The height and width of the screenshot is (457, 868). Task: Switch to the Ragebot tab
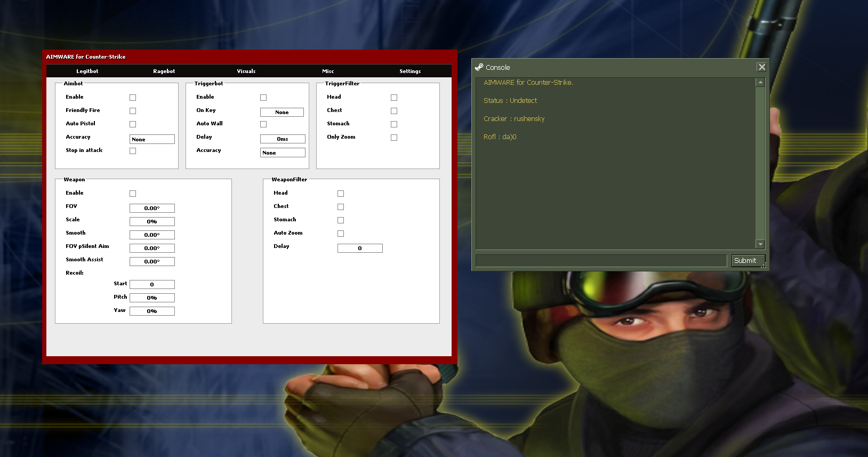coord(164,71)
